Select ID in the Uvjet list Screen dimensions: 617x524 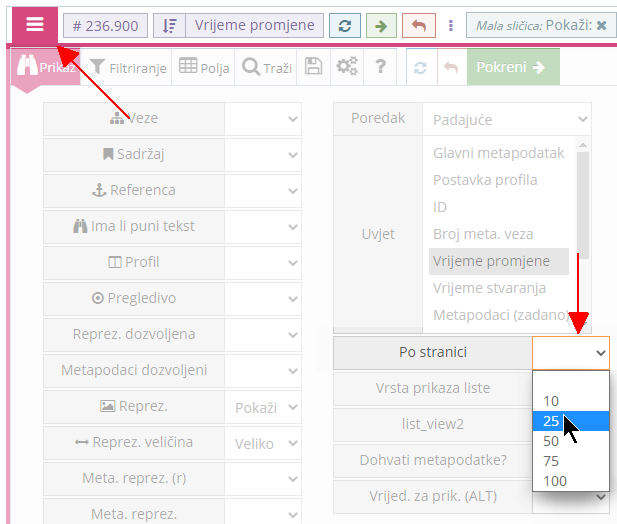[499, 207]
